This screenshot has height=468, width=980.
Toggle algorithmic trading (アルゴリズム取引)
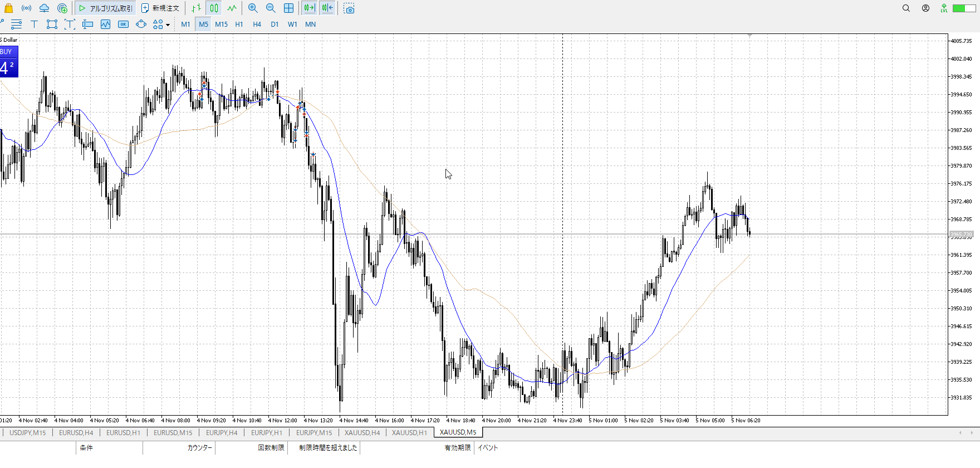pos(105,8)
